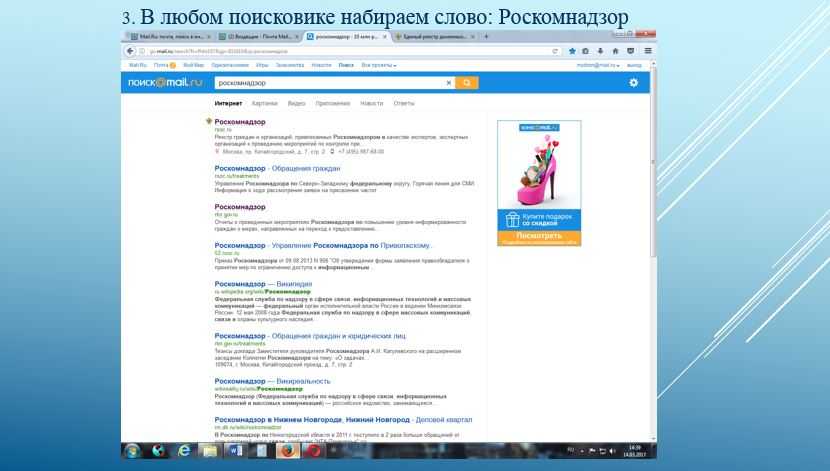Click the orange magnifier search button
Screen dimensions: 830x471
tap(467, 83)
